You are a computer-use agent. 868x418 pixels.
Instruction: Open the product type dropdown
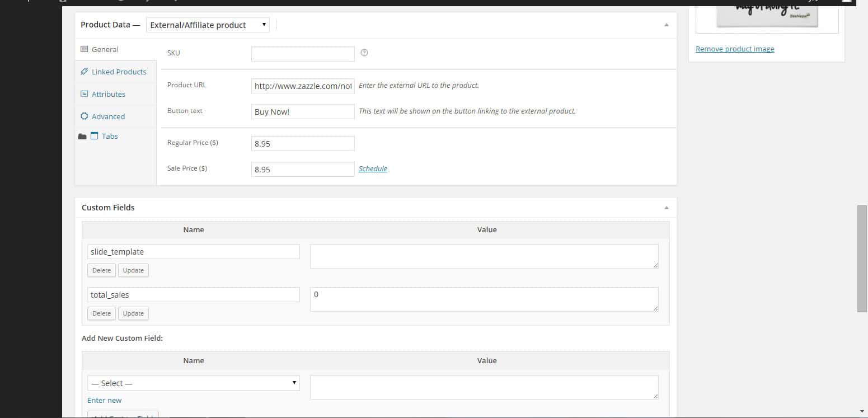(x=208, y=25)
